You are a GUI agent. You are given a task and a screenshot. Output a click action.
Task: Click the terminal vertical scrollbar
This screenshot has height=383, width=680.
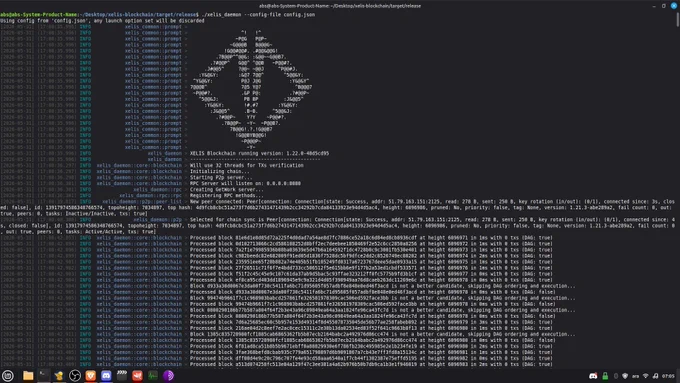[677, 20]
